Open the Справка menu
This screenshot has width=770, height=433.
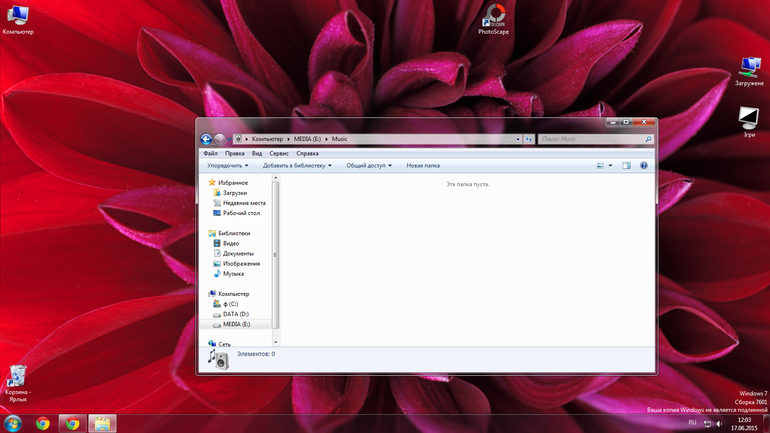(307, 154)
